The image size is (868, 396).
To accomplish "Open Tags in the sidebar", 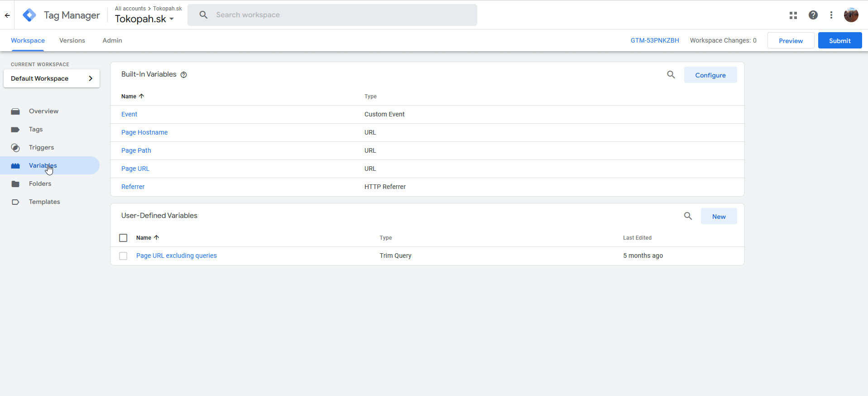I will click(x=36, y=129).
